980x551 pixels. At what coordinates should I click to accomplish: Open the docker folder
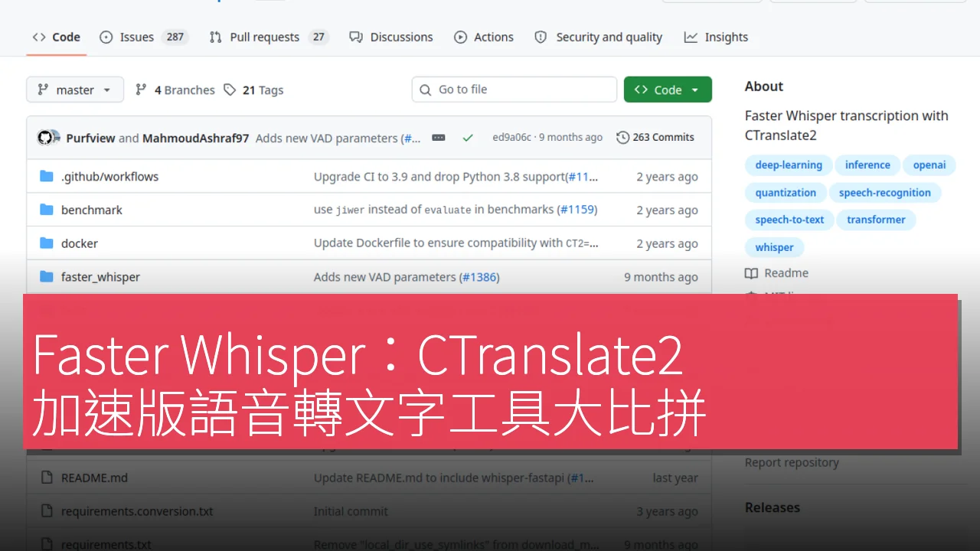(x=80, y=243)
